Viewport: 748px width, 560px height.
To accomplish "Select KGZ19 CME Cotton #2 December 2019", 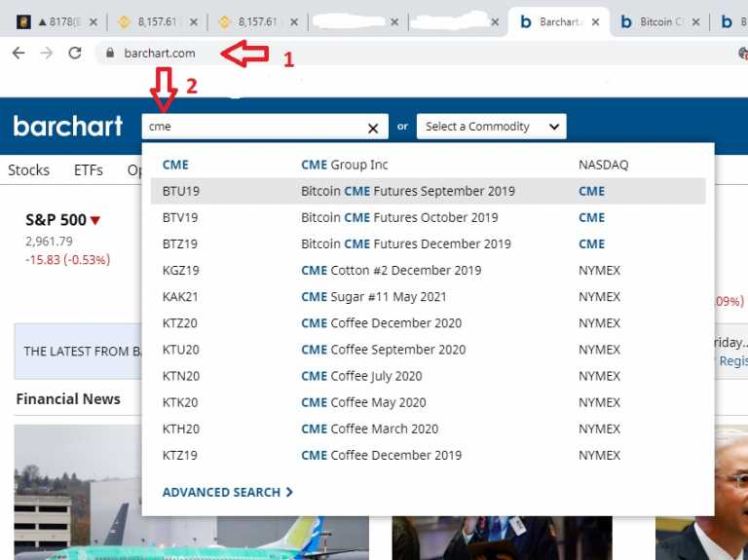I will (428, 271).
